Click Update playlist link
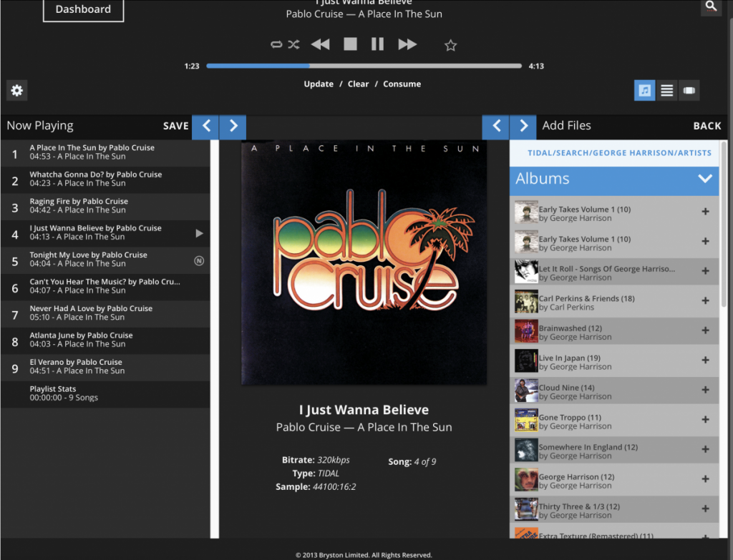Viewport: 733px width, 560px height. click(319, 84)
